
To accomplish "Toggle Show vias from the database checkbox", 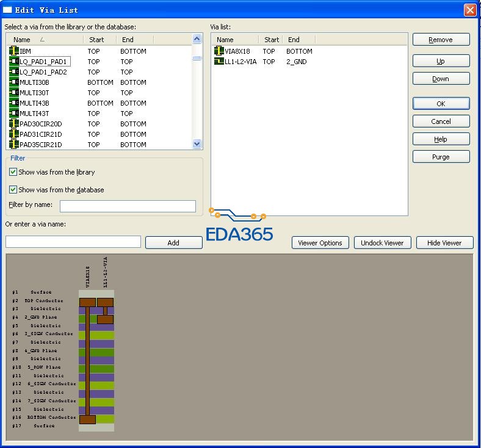I will tap(13, 190).
